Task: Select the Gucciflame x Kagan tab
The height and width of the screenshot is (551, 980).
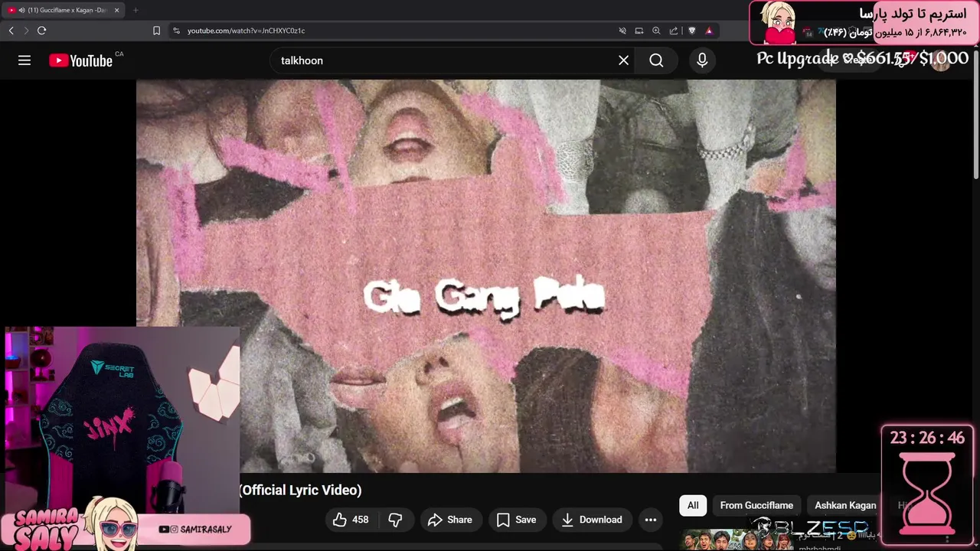Action: click(x=64, y=10)
